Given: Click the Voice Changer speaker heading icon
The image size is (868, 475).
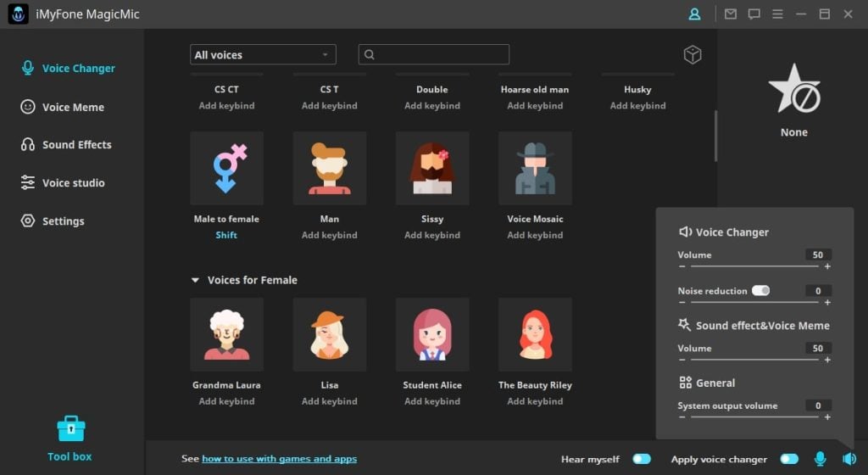Looking at the screenshot, I should [685, 232].
